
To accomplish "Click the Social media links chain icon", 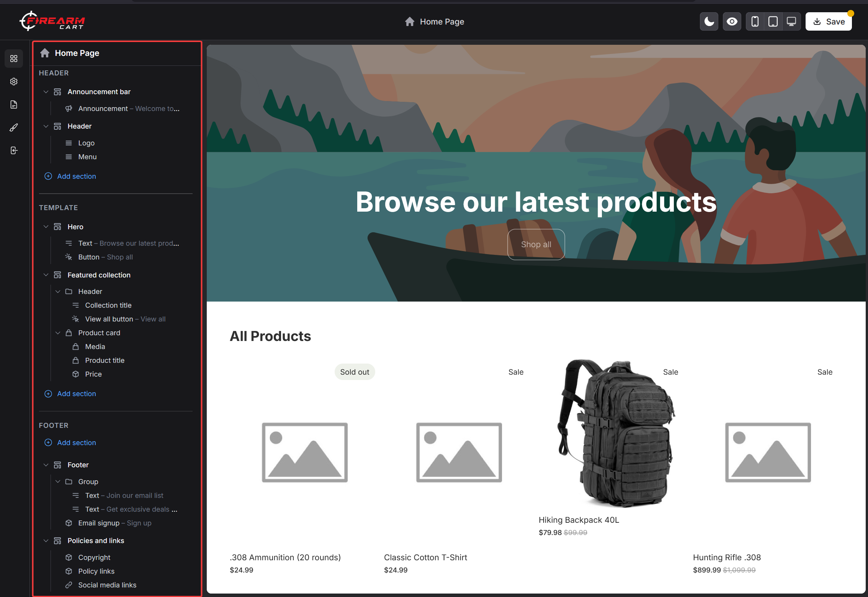I will pyautogui.click(x=69, y=585).
